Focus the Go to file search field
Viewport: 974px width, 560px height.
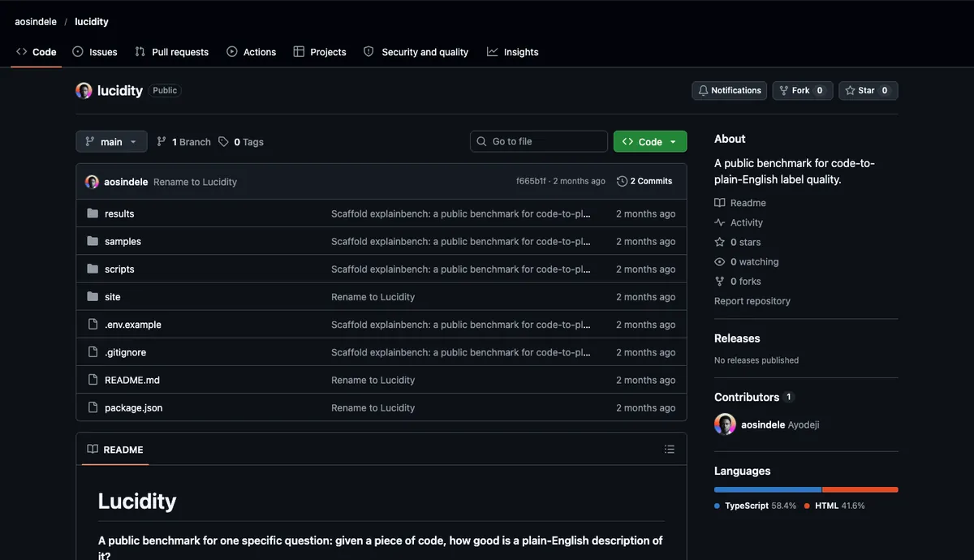pyautogui.click(x=539, y=141)
